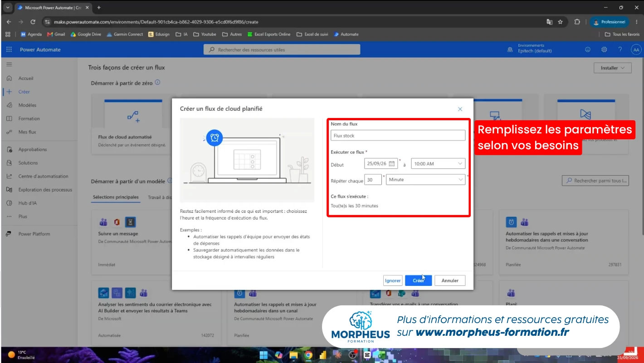Image resolution: width=644 pixels, height=363 pixels.
Task: Open the Suivre un message template
Action: [x=118, y=234]
